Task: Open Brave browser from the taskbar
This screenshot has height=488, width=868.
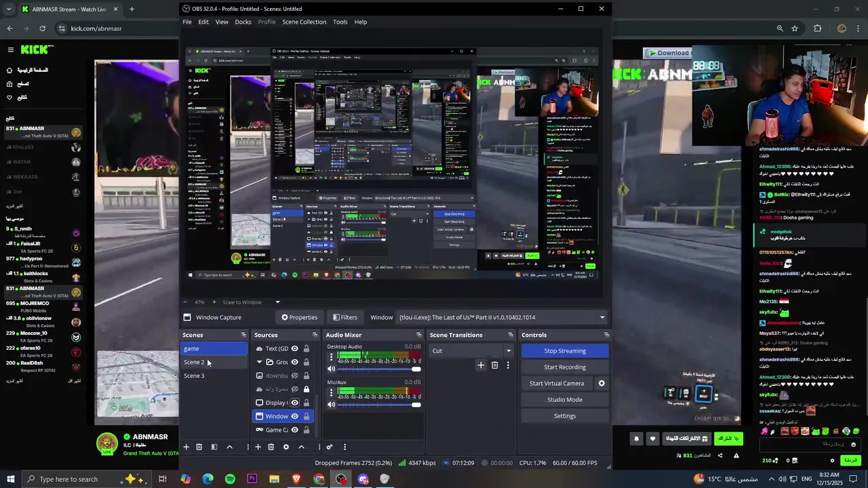Action: tap(296, 479)
